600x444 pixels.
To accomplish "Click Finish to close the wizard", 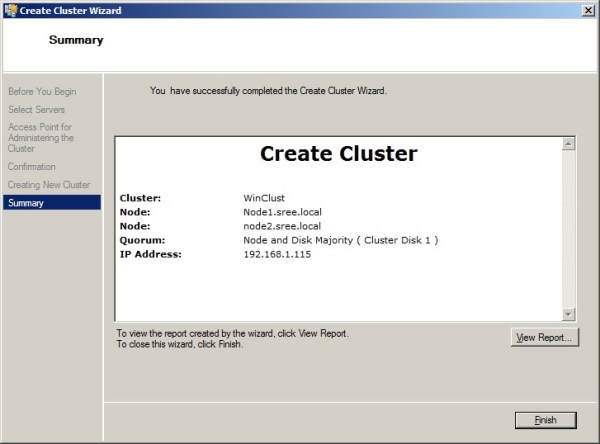I will pyautogui.click(x=544, y=420).
